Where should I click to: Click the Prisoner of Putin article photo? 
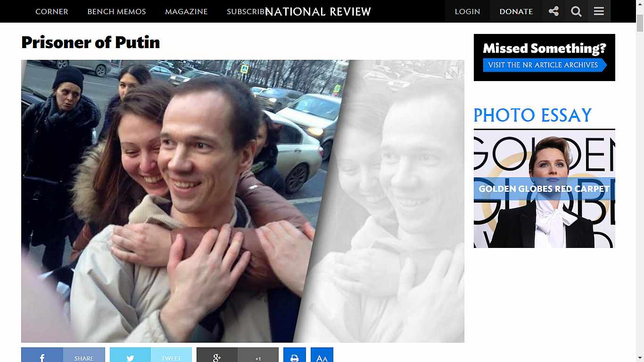pos(243,201)
